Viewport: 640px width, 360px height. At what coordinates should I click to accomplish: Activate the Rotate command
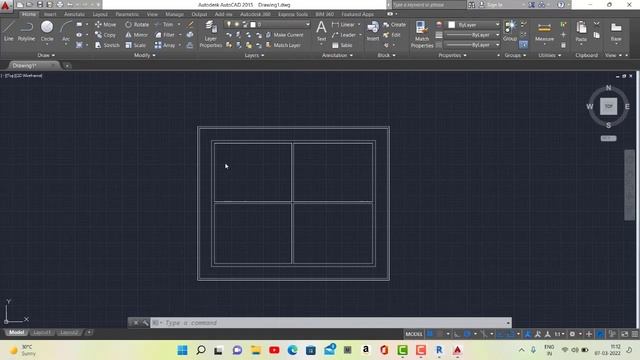pyautogui.click(x=137, y=24)
